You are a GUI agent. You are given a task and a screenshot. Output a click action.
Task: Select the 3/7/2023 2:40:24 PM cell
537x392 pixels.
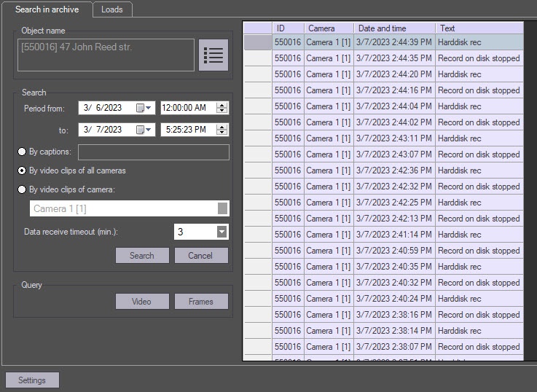394,299
